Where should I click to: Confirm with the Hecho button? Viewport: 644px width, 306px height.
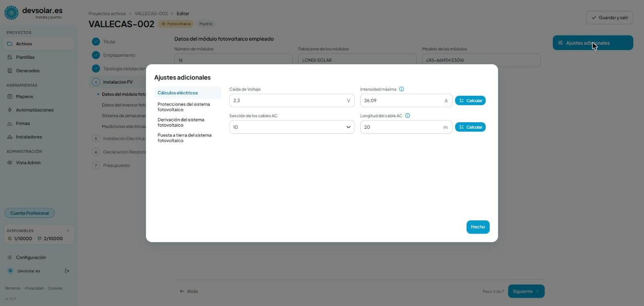pyautogui.click(x=478, y=227)
